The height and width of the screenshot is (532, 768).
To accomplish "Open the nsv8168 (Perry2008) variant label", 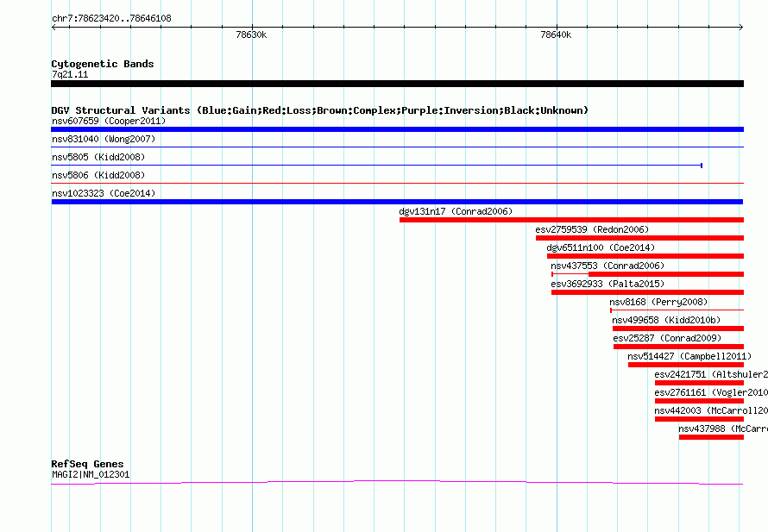I will pos(658,302).
